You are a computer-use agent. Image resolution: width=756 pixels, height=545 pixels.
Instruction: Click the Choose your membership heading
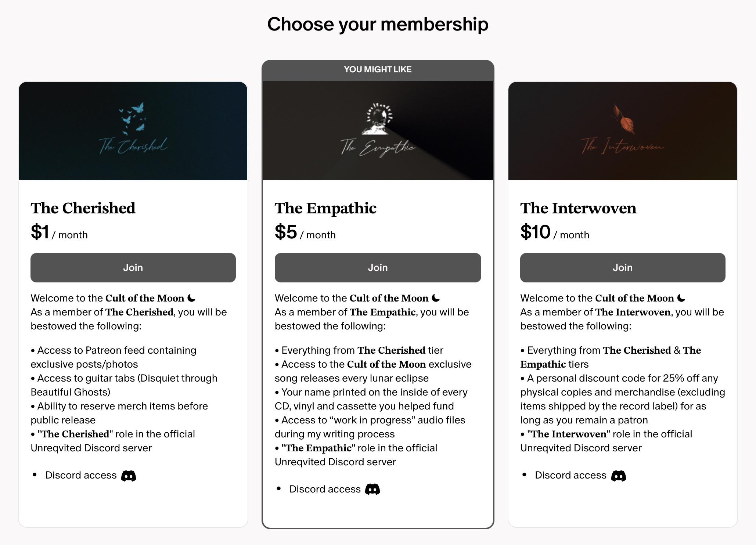378,24
